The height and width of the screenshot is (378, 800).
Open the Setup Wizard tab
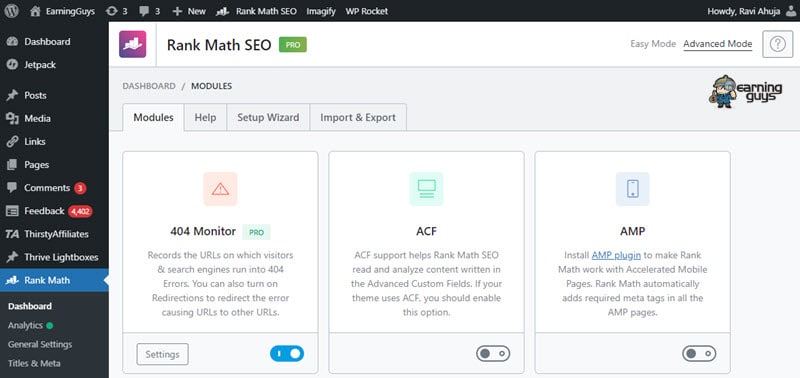268,117
